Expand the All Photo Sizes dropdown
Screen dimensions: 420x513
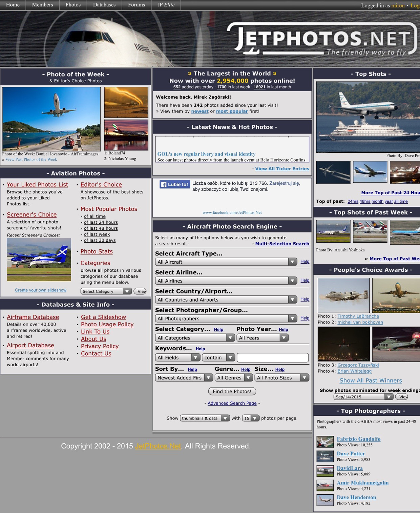click(282, 378)
